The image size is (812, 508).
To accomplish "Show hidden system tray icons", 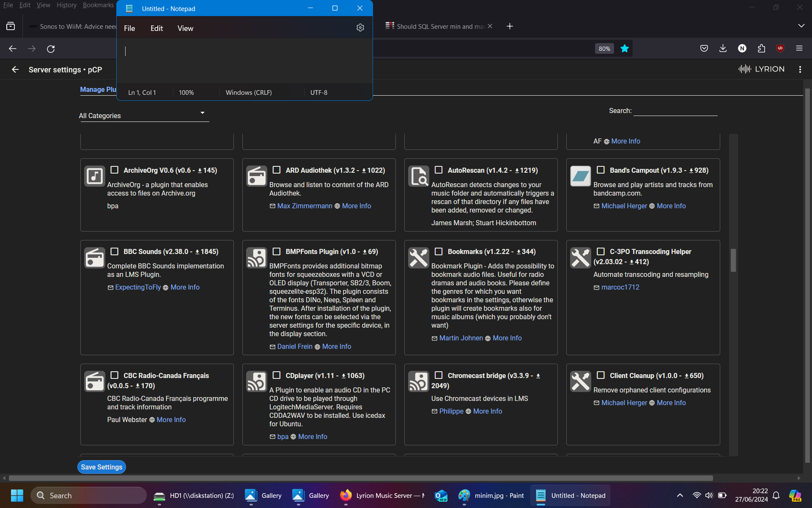I will pos(680,495).
